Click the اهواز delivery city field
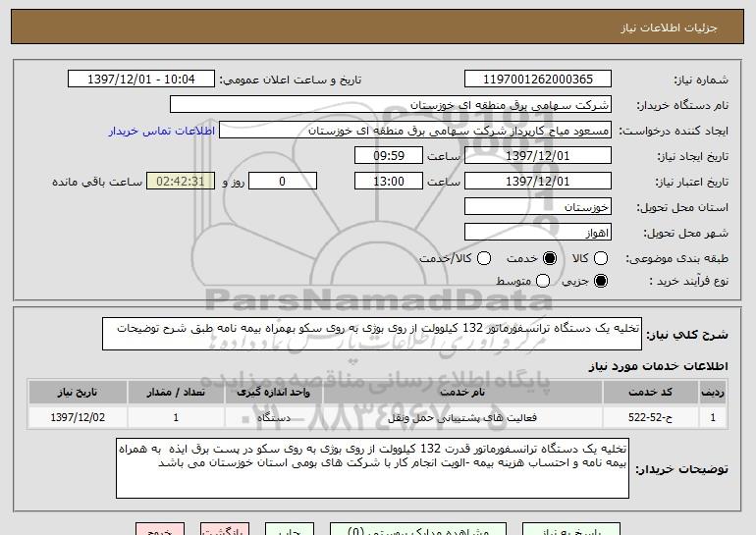Screen dimensions: 756x535 click(536, 233)
